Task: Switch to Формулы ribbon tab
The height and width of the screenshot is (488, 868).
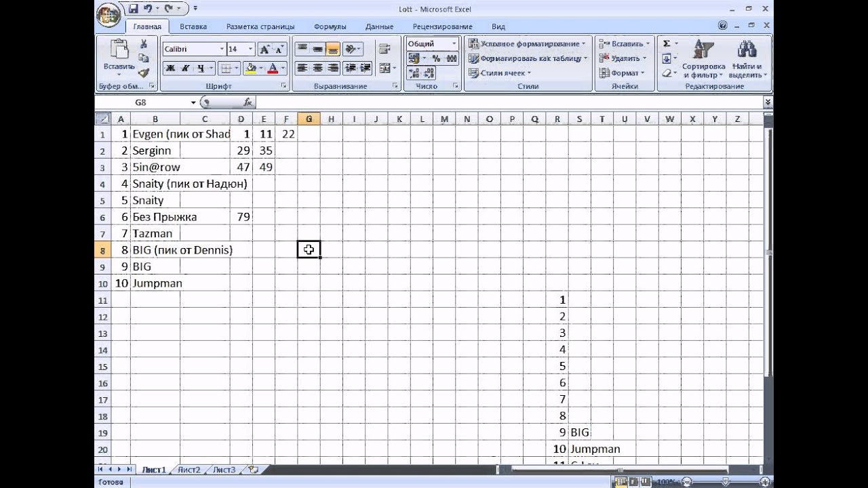Action: click(x=330, y=26)
